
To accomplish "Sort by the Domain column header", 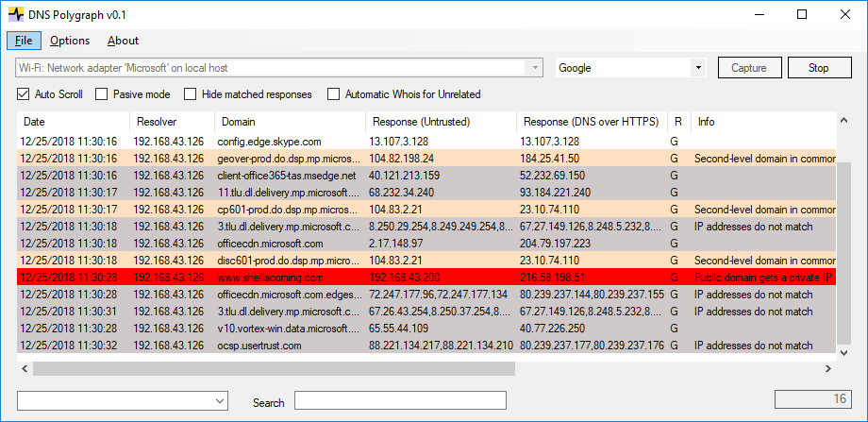I will (x=289, y=122).
